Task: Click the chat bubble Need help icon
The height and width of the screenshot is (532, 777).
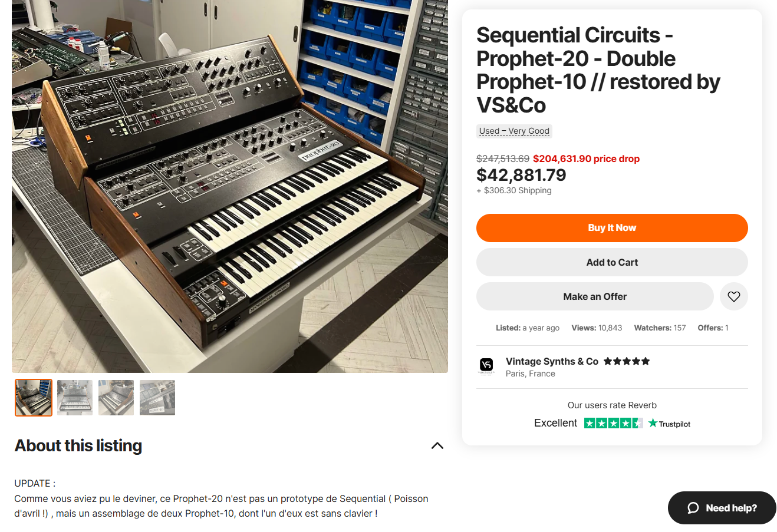Action: click(x=693, y=508)
